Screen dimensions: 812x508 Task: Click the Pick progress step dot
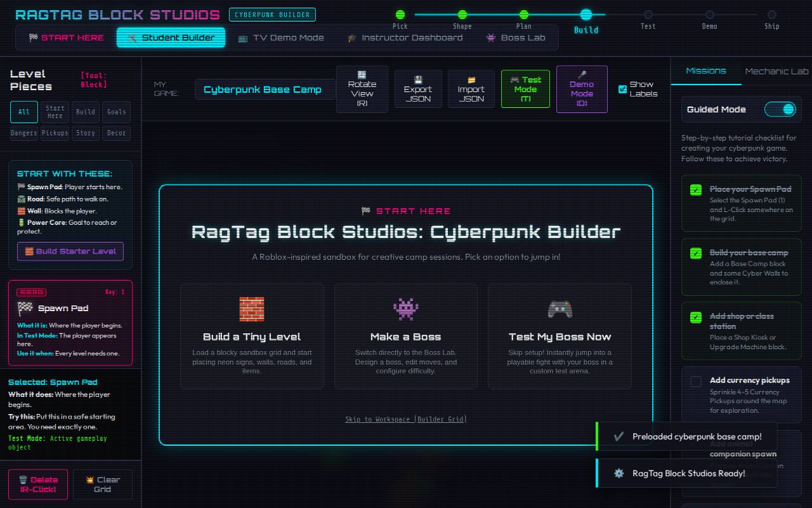400,15
